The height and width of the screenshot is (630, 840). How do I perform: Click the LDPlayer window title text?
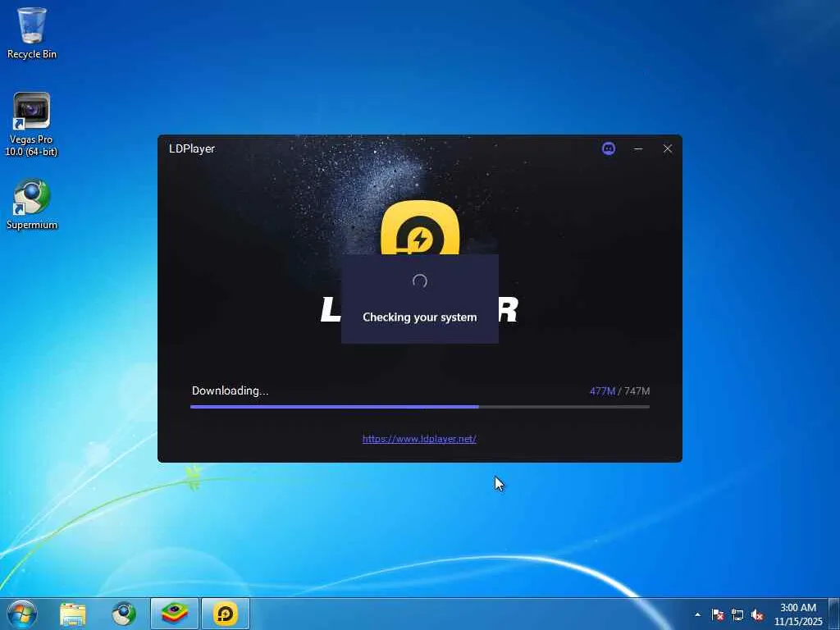coord(192,149)
